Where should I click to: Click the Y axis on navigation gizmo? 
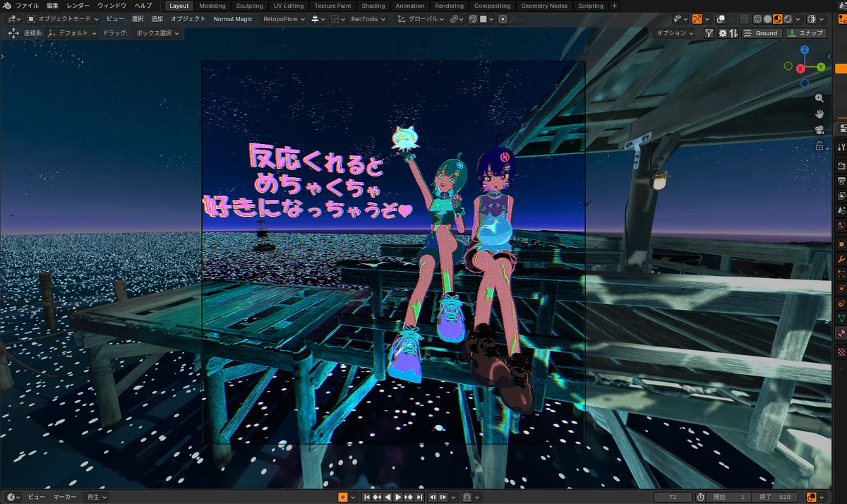pos(821,67)
